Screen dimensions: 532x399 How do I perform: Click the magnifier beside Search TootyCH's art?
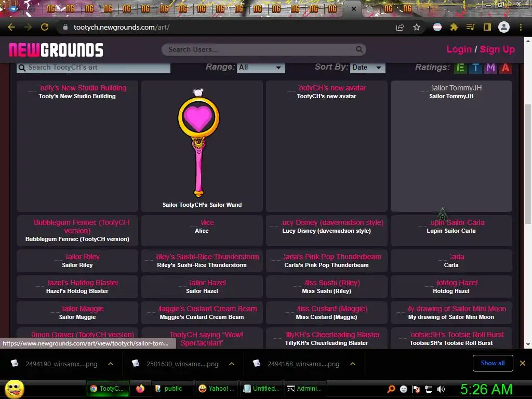pos(22,68)
